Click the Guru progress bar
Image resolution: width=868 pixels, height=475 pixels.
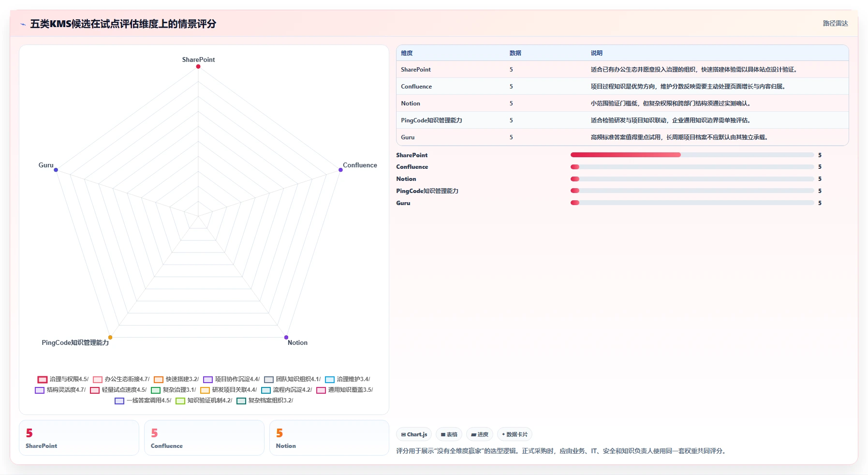[692, 203]
